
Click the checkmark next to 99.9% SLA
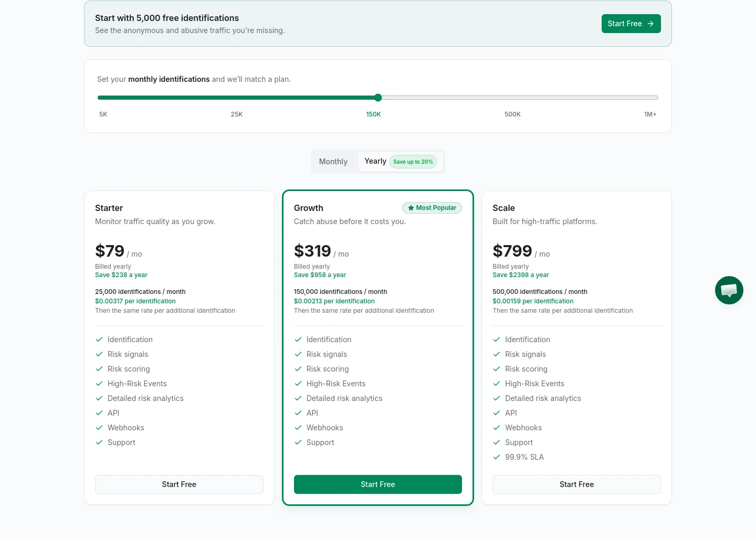pyautogui.click(x=497, y=457)
